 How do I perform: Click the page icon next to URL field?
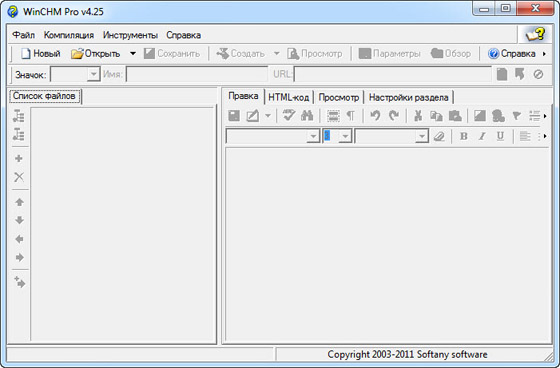coord(502,74)
